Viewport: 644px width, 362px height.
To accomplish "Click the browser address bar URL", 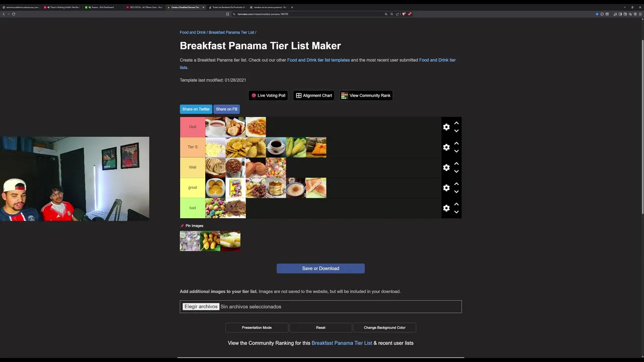I will [x=263, y=14].
